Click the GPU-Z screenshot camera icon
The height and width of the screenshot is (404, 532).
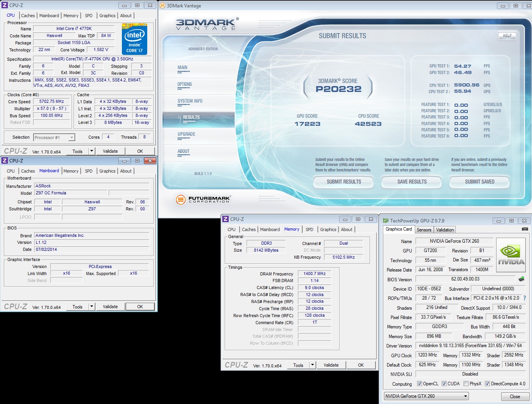pos(525,229)
